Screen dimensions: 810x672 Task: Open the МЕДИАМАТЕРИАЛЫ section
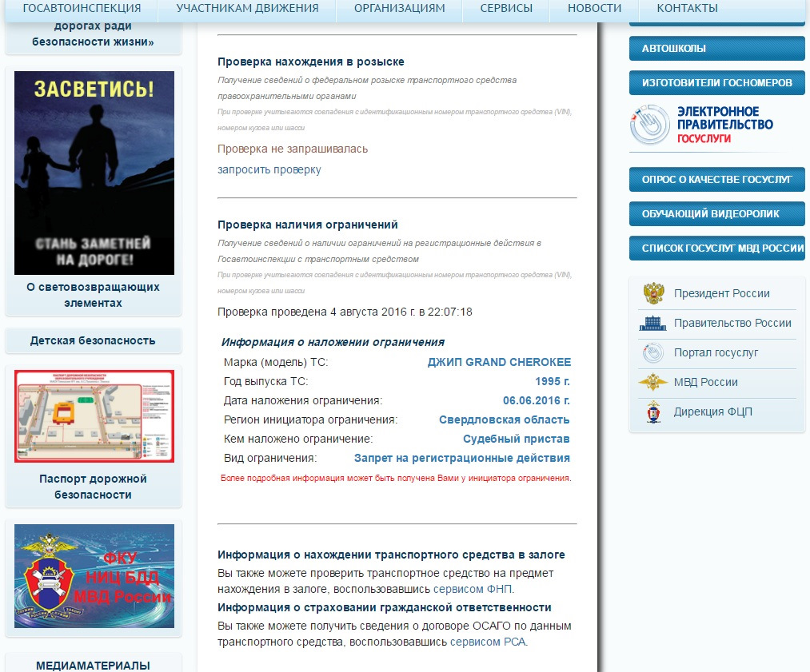pos(93,666)
